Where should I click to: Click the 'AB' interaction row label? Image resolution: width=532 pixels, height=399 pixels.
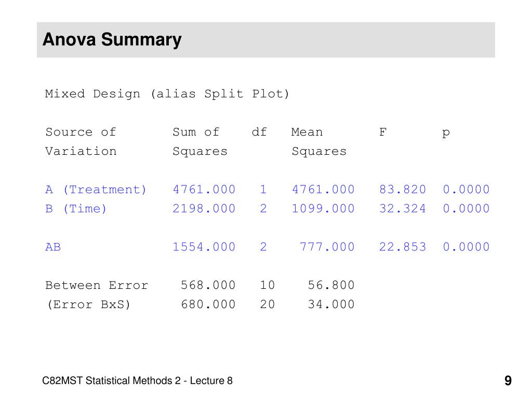(53, 247)
